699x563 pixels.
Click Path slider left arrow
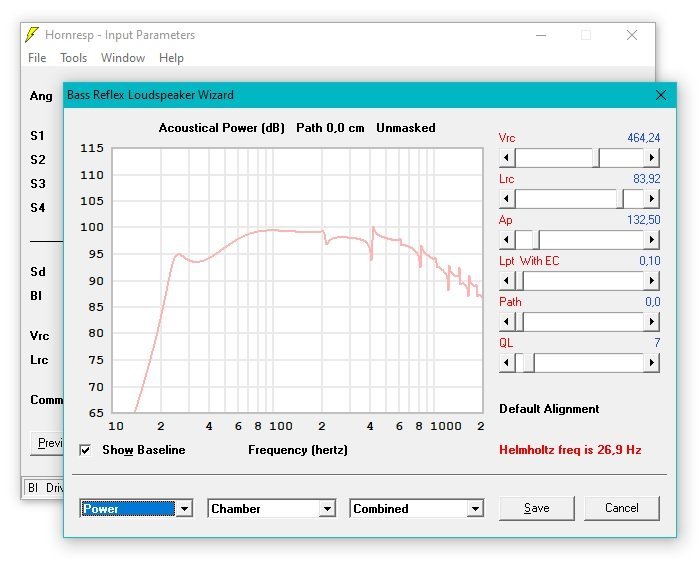coord(507,322)
